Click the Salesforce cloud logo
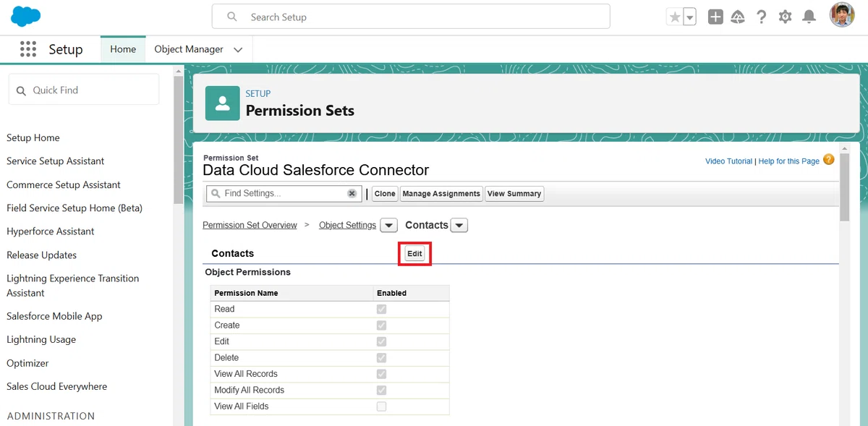Screen dimensions: 868x426 pyautogui.click(x=26, y=16)
